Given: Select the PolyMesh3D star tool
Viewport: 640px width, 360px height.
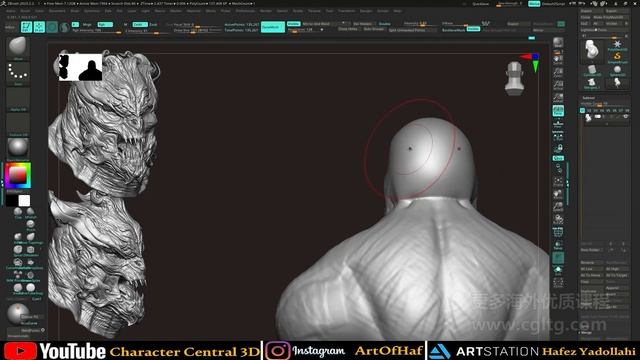Looking at the screenshot, I should tap(617, 45).
